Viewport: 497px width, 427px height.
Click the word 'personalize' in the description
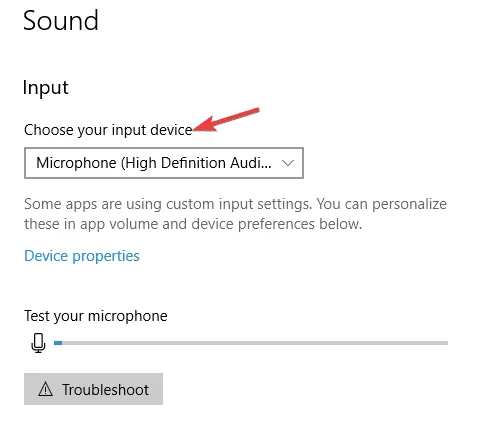[x=409, y=204]
